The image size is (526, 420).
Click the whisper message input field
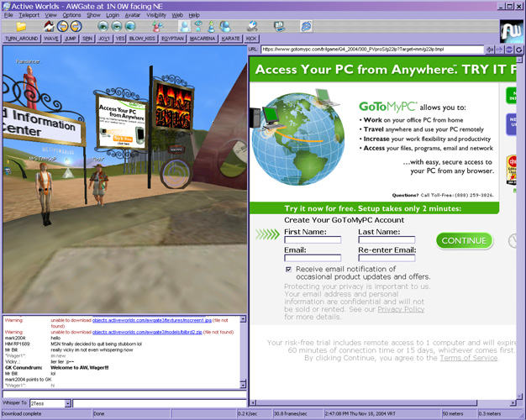click(x=160, y=403)
